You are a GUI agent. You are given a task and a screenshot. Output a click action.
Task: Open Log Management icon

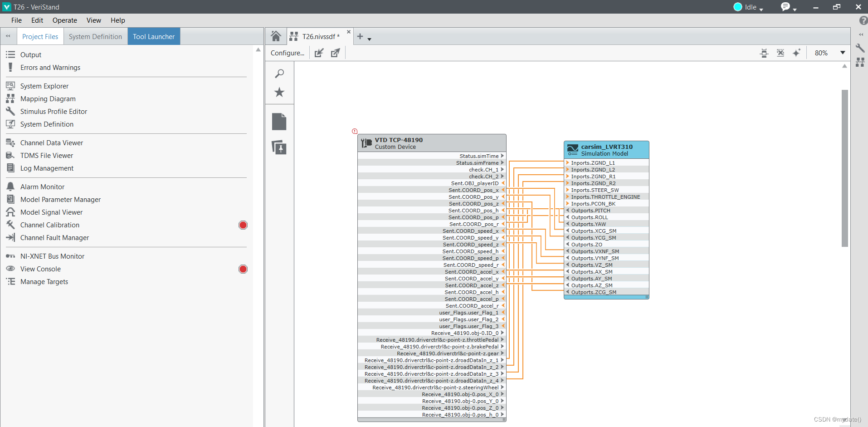click(10, 168)
